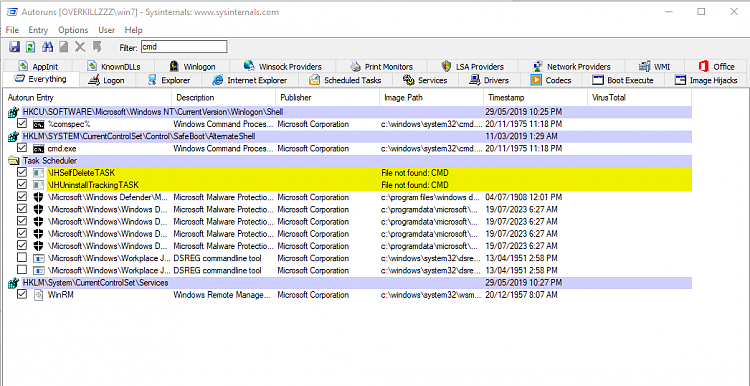Select the WinRM entry name
Screen dimensions: 750x386
pyautogui.click(x=61, y=295)
